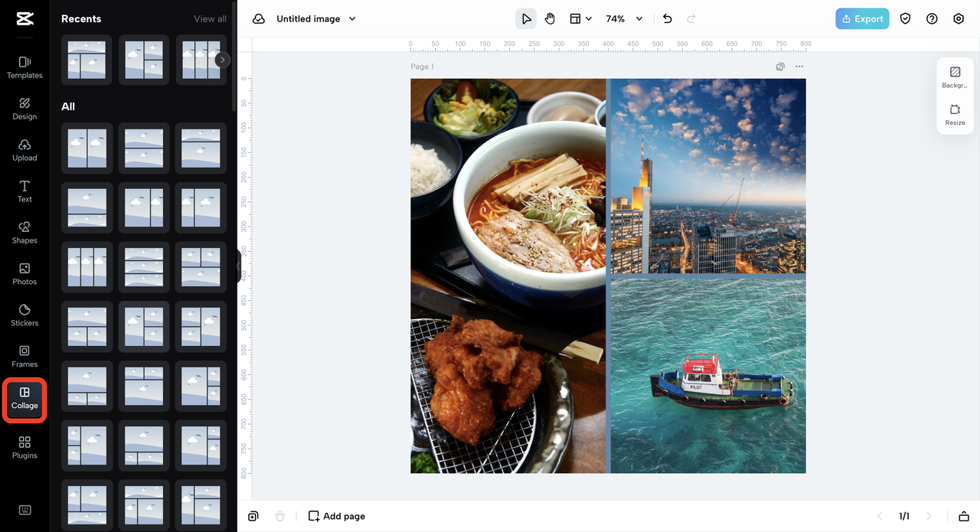Screen dimensions: 980x532
Task: Open the Templates panel in sidebar
Action: click(x=24, y=67)
